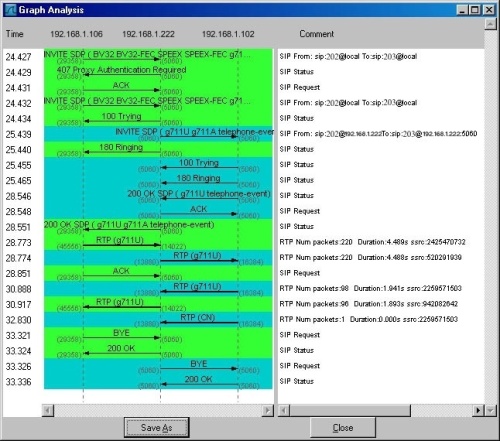Click graph pane left scroll arrow
The width and height of the screenshot is (500, 441).
pos(48,410)
